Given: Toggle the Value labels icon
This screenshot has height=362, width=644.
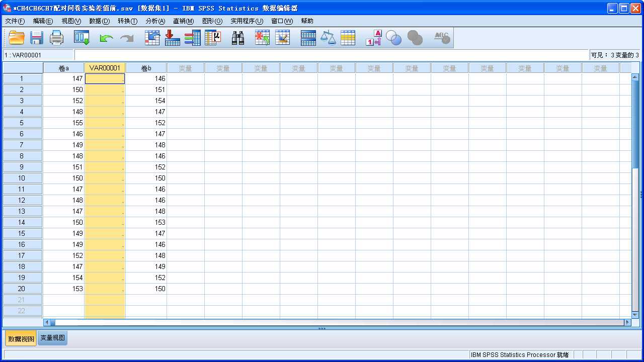Looking at the screenshot, I should point(373,38).
